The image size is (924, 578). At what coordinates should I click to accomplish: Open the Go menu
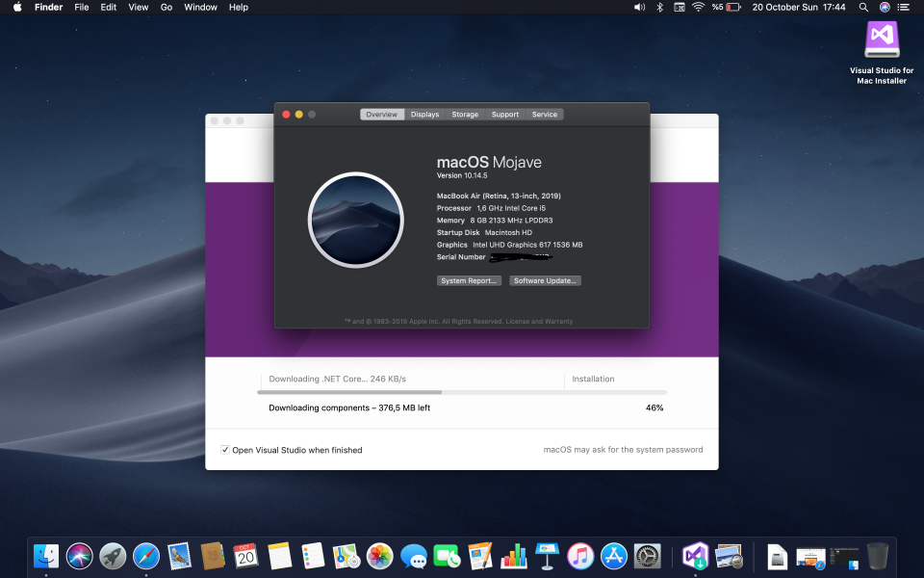[x=166, y=7]
